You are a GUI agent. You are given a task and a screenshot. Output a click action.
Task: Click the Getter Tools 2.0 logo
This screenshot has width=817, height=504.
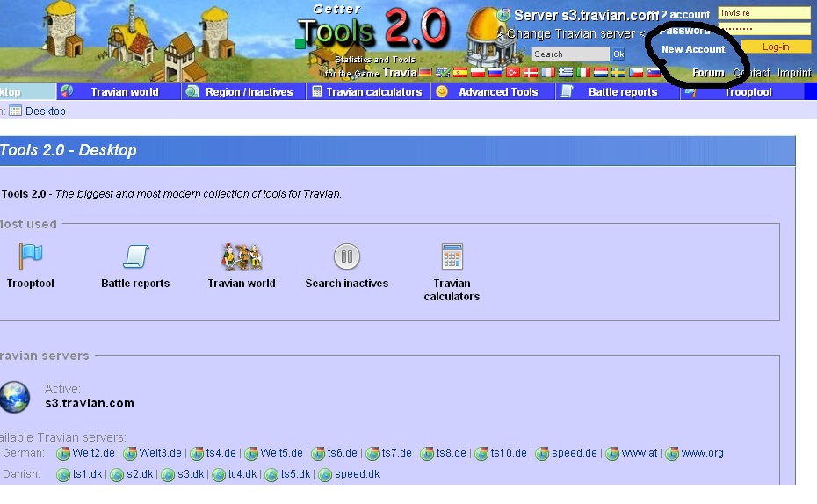[372, 27]
